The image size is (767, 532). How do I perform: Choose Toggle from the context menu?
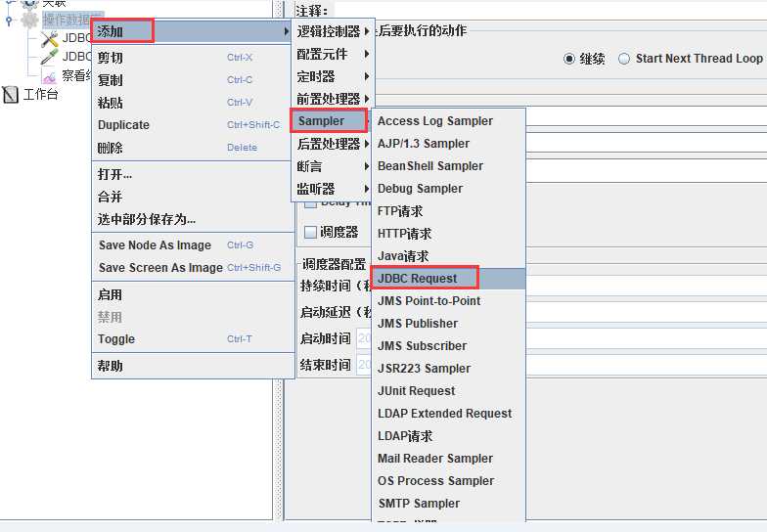point(193,338)
